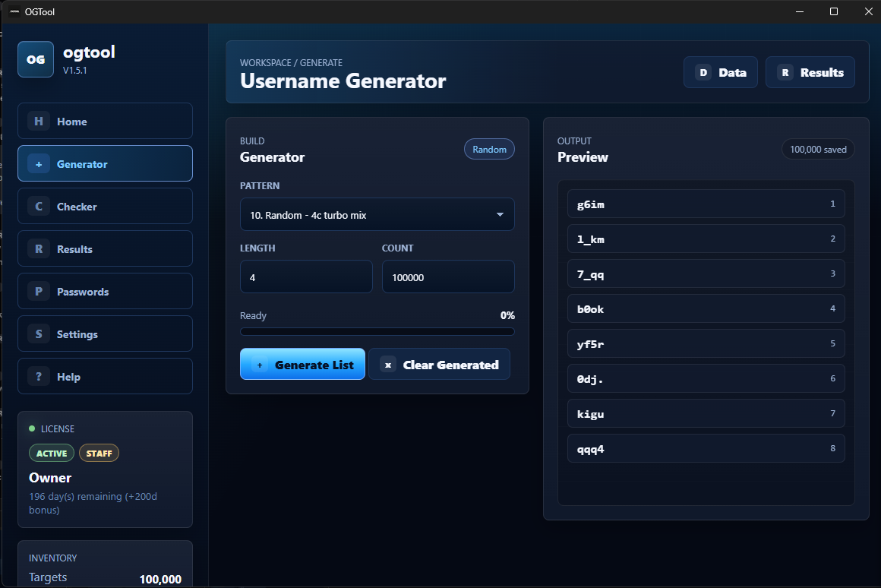Click the Ready status text
Image resolution: width=881 pixels, height=588 pixels.
(x=253, y=315)
